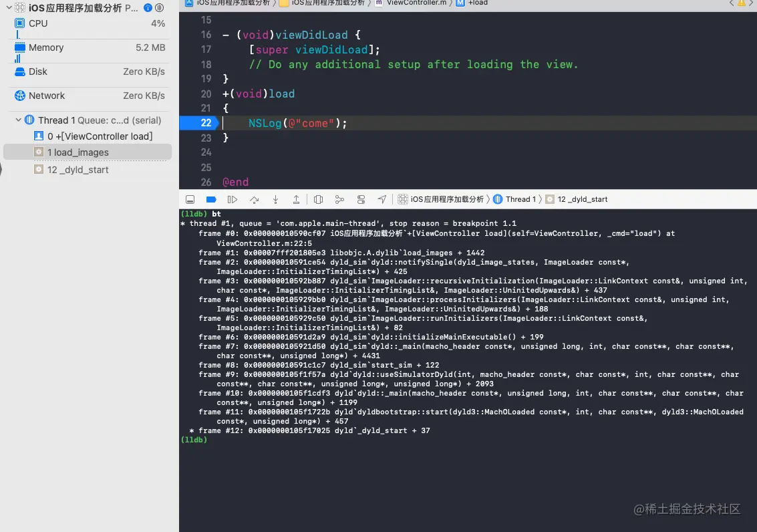Click the process view options icon
This screenshot has width=757, height=532.
tap(159, 8)
